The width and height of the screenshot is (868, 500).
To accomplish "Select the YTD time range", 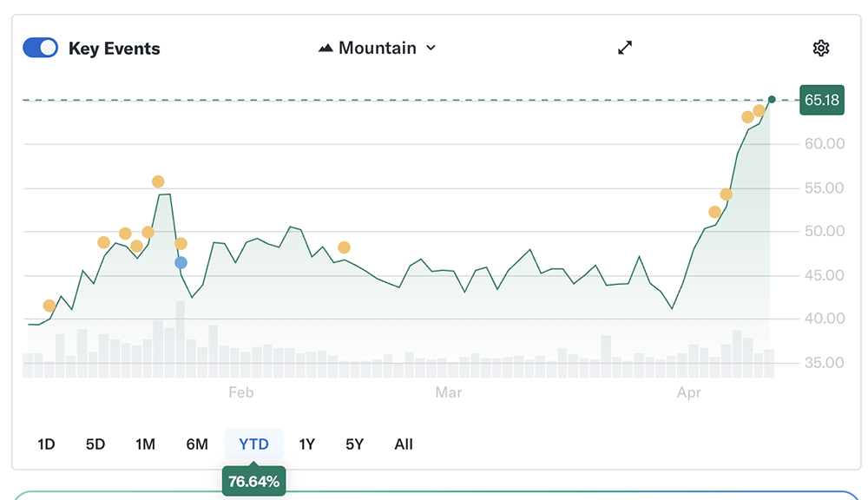I will tap(253, 444).
